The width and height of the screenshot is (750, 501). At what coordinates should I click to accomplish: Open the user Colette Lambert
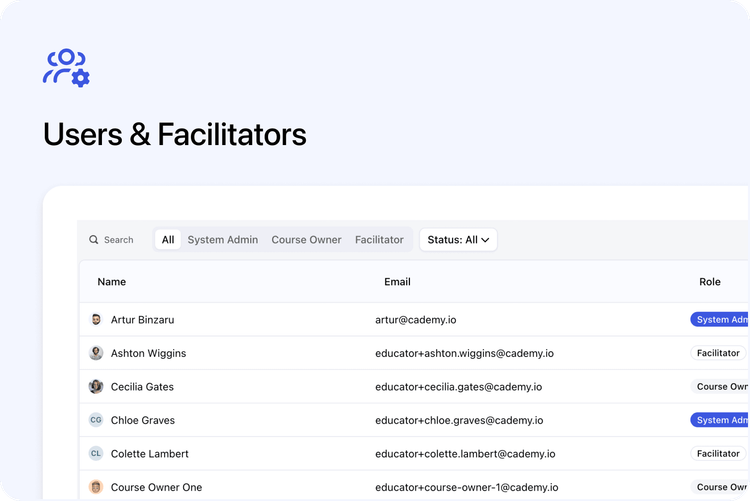[150, 454]
